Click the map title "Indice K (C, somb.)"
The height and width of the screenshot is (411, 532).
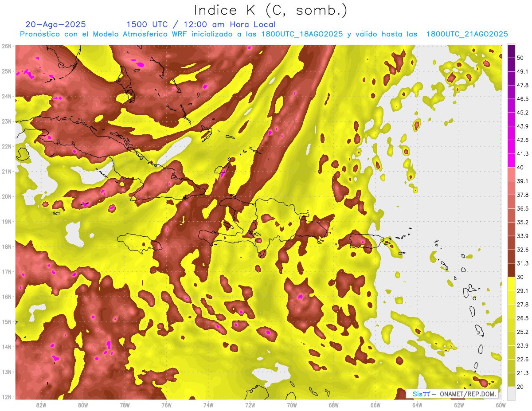tap(271, 10)
